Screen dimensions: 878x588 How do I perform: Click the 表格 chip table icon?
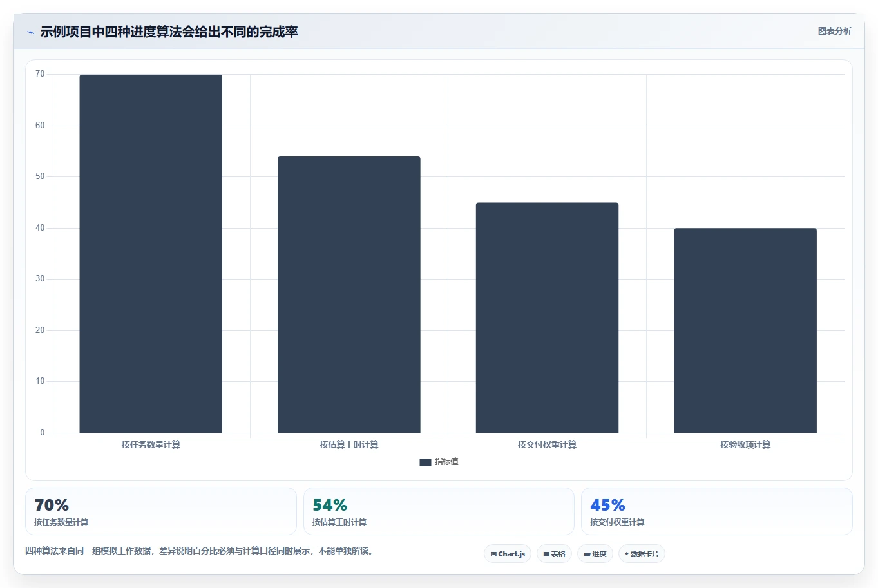click(x=546, y=555)
